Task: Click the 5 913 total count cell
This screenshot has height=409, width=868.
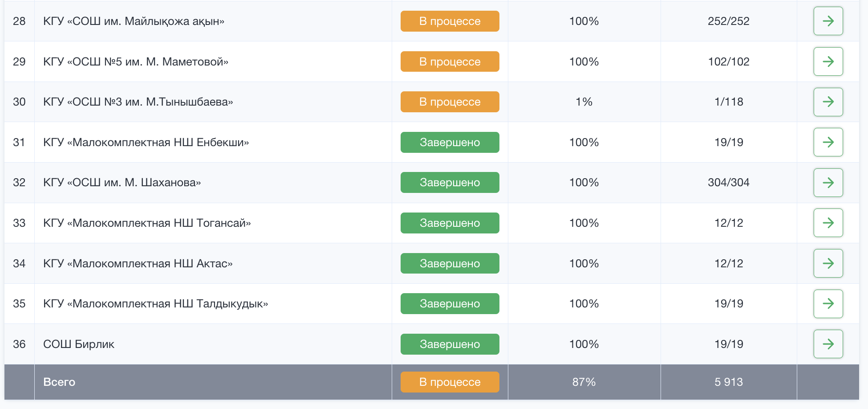Action: (729, 382)
